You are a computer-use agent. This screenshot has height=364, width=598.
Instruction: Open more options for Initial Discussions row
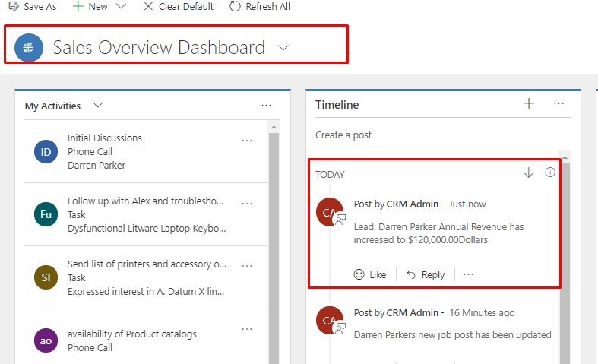(247, 141)
